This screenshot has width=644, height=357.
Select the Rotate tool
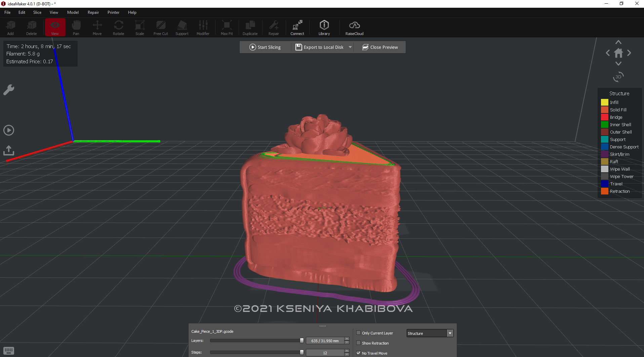[x=118, y=27]
